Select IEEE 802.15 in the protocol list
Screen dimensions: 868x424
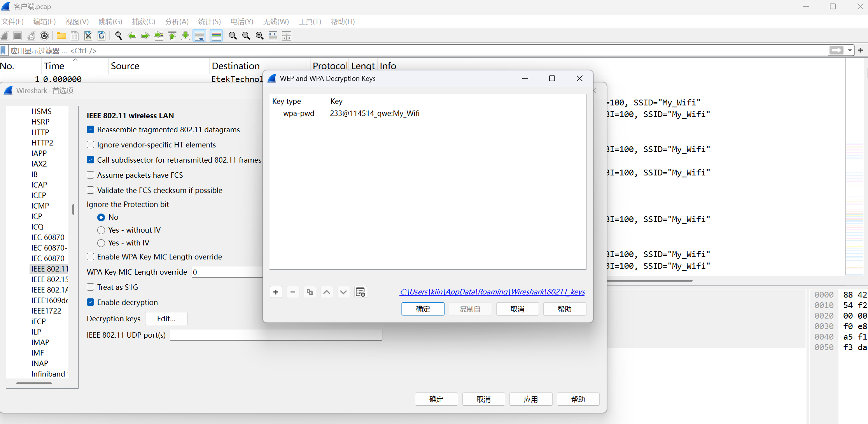pos(49,279)
